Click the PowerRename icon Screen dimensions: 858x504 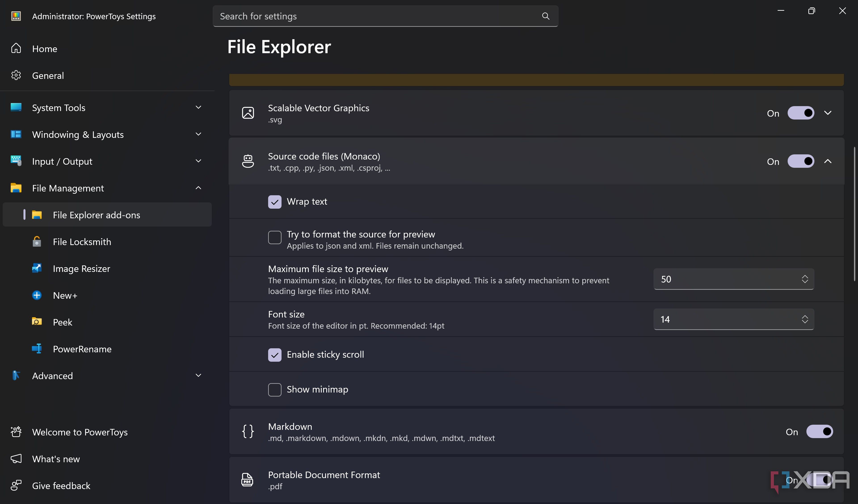37,349
